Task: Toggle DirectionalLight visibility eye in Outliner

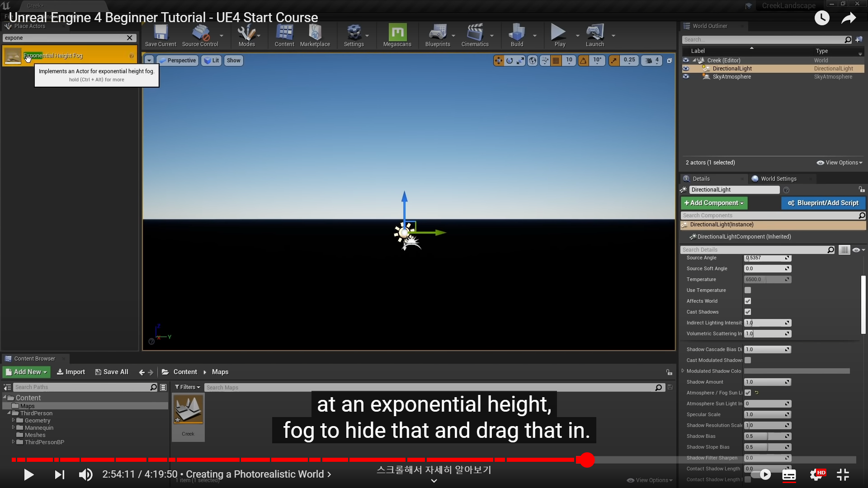Action: (x=686, y=69)
